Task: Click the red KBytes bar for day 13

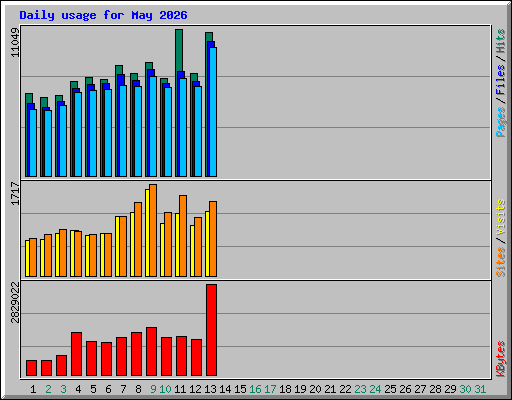Action: (x=211, y=330)
